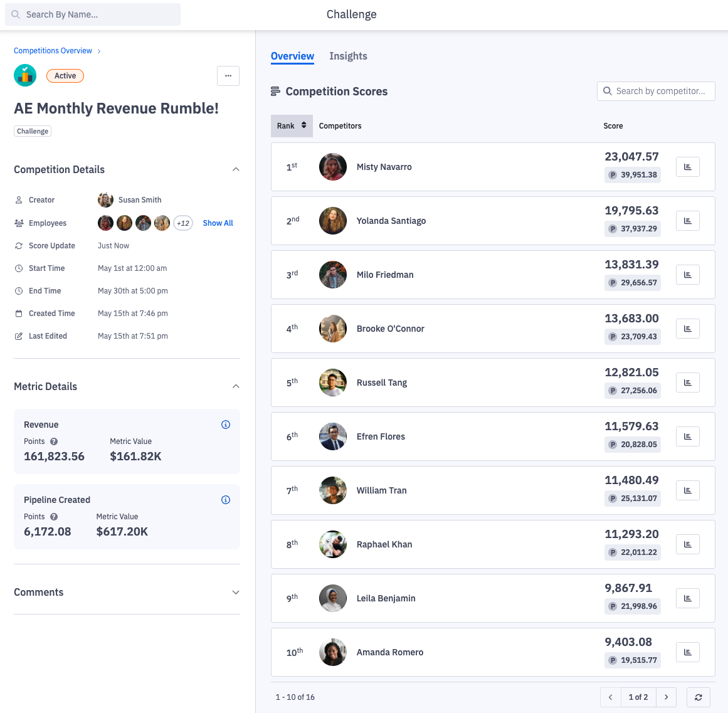
Task: Open Russell Tang's score chart icon
Action: tap(687, 383)
